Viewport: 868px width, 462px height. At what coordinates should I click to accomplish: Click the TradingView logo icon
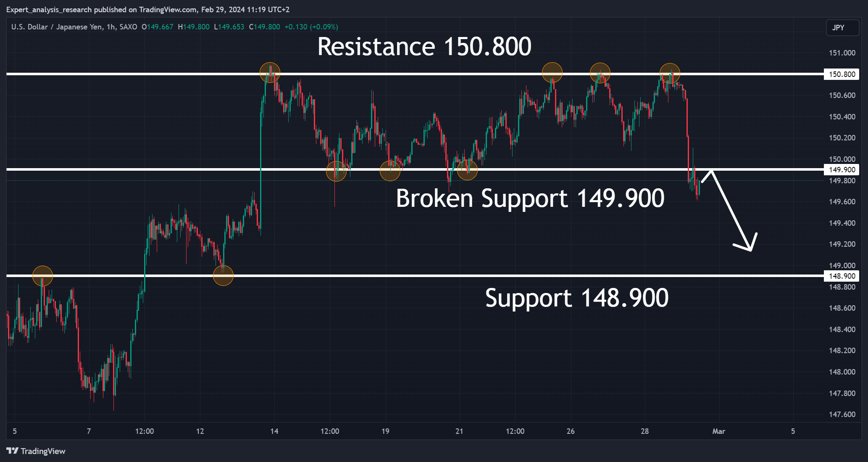(13, 451)
